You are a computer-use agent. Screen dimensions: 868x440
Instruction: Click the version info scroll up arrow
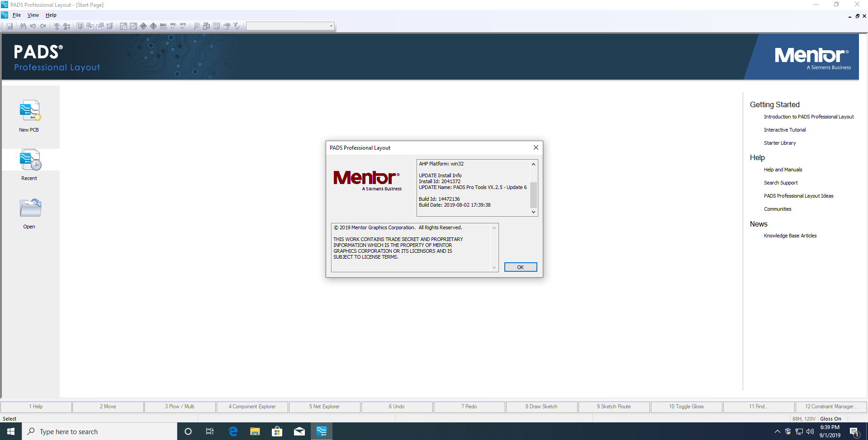(x=533, y=164)
